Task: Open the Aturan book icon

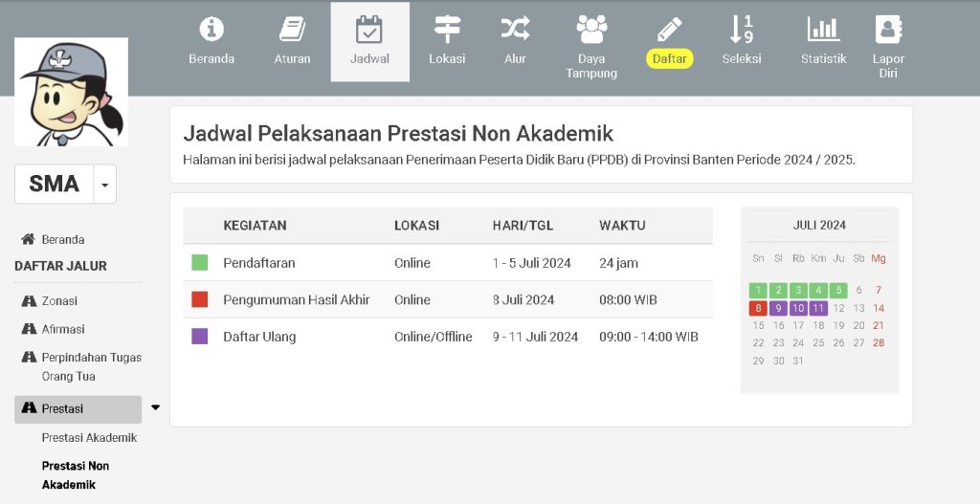Action: pos(292,30)
